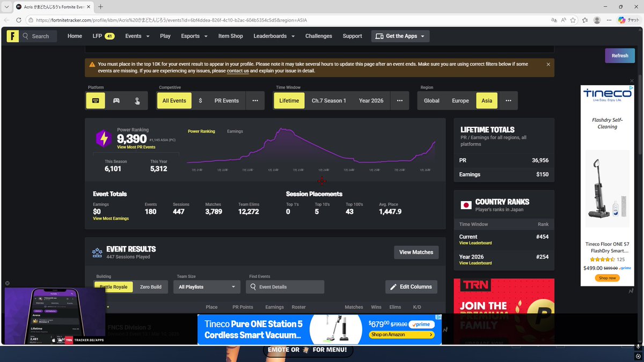Select the Global region
644x362 pixels.
(431, 100)
